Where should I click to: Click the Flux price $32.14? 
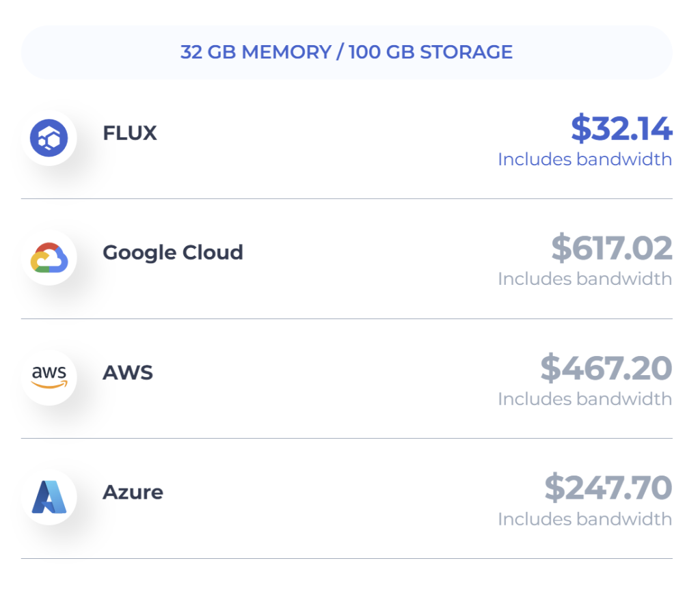coord(621,128)
